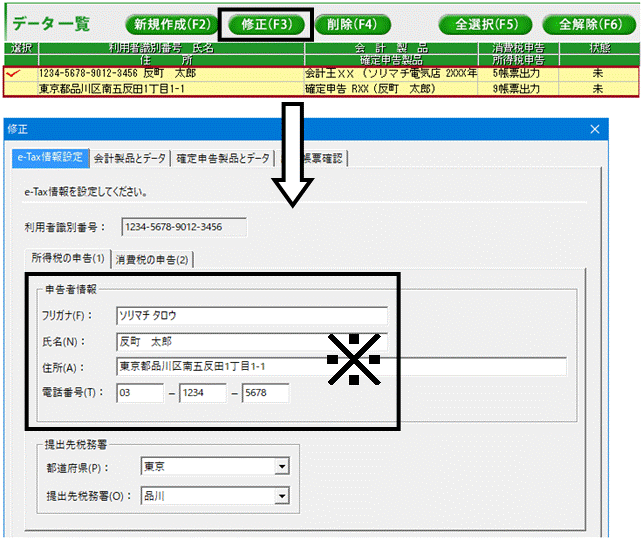Click the 状態 column header
This screenshot has height=540, width=642.
point(599,48)
